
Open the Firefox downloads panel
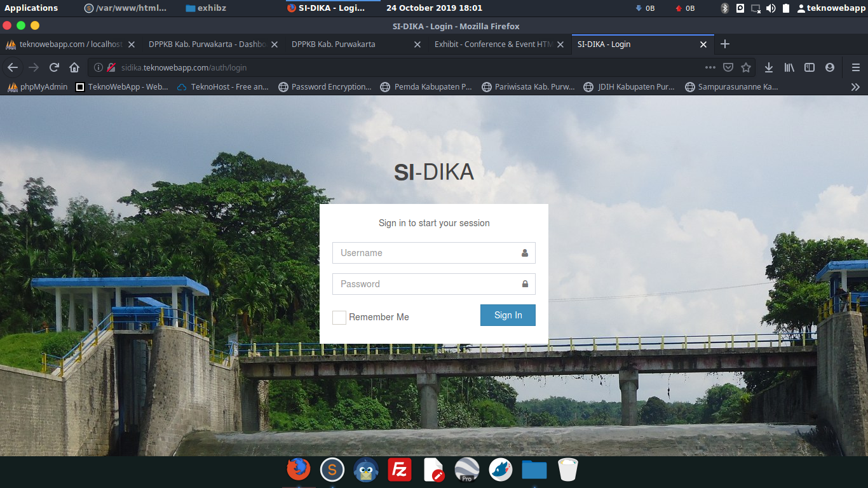pyautogui.click(x=769, y=67)
